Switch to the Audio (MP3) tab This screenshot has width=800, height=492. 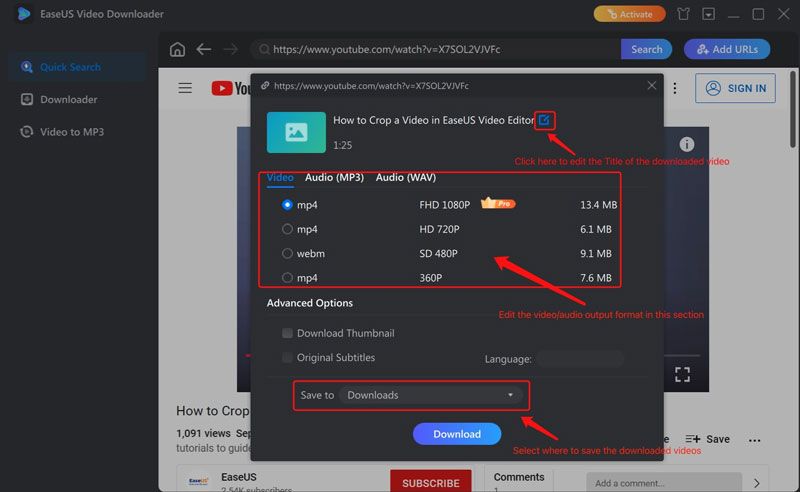coord(334,178)
